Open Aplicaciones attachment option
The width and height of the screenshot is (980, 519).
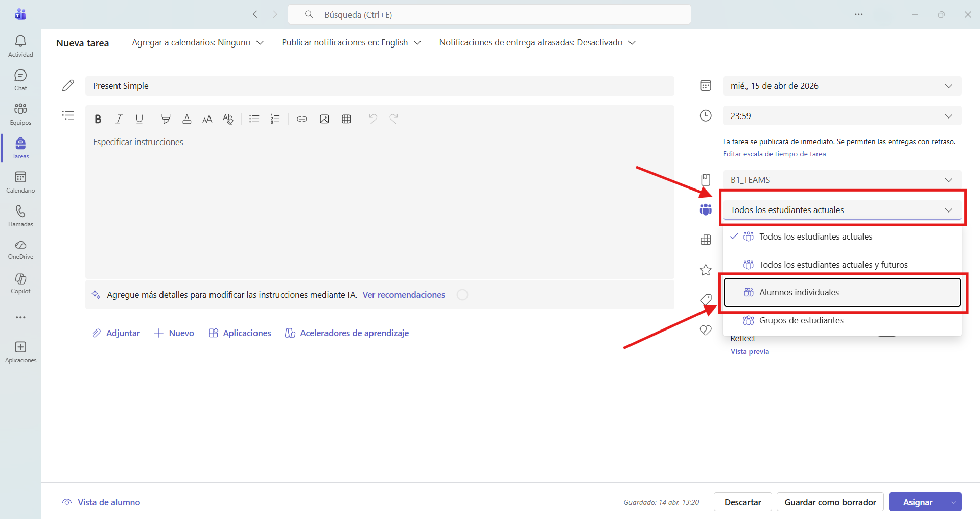pyautogui.click(x=240, y=333)
